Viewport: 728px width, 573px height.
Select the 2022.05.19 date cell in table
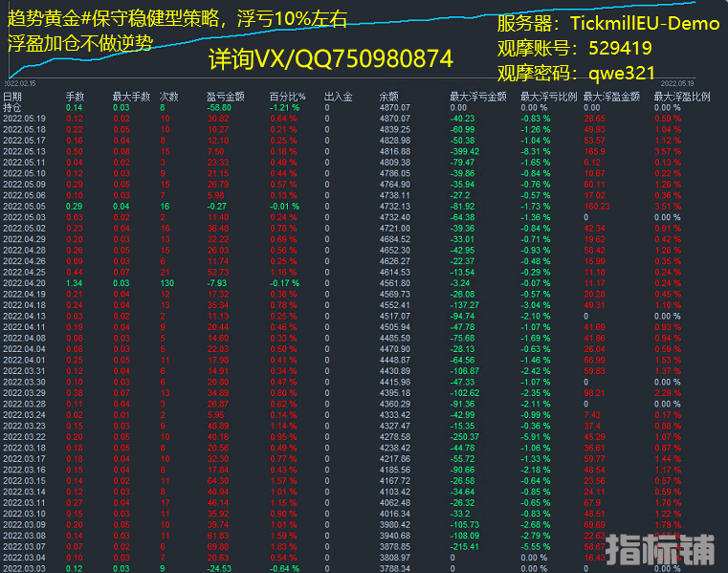(24, 119)
